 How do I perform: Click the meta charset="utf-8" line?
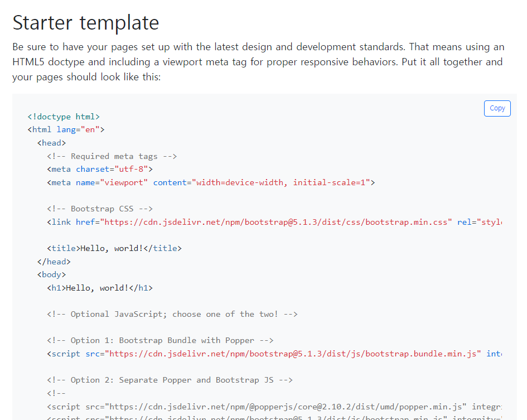100,169
